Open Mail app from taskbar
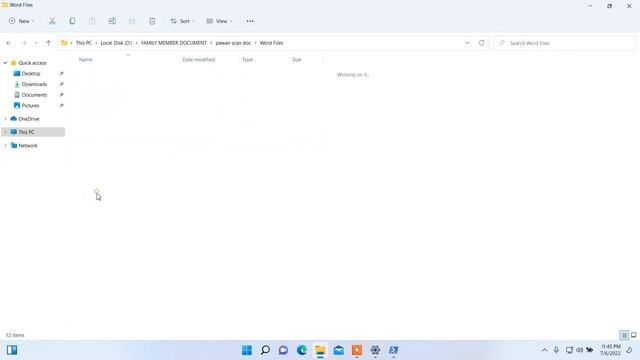This screenshot has width=640, height=360. click(338, 350)
